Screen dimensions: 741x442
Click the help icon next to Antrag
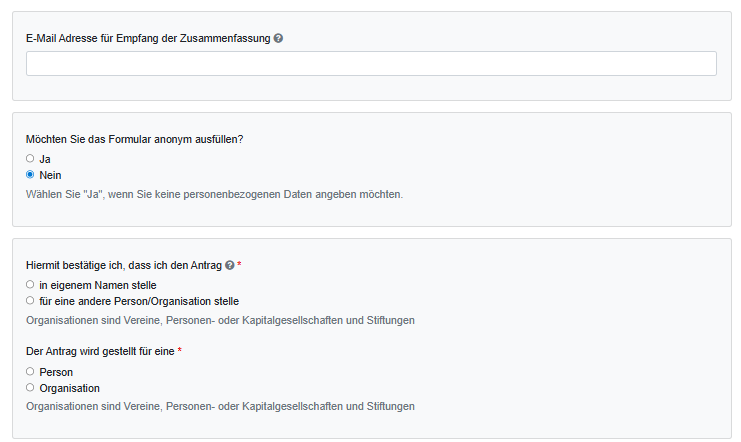[x=230, y=265]
